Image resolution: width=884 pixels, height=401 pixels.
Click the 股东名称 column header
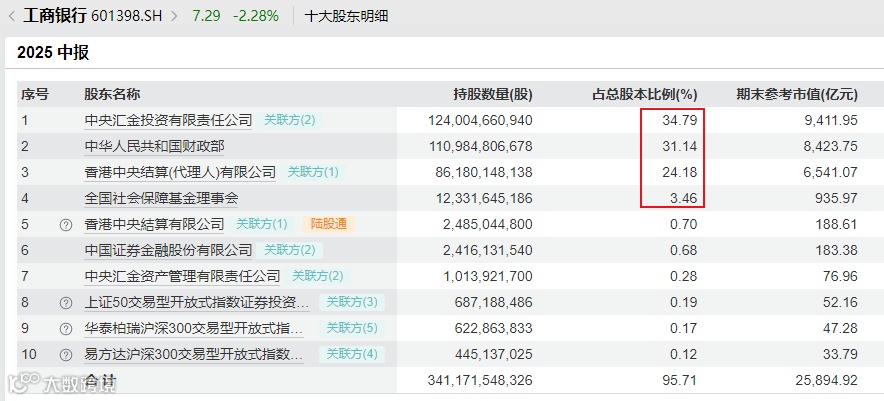(112, 94)
